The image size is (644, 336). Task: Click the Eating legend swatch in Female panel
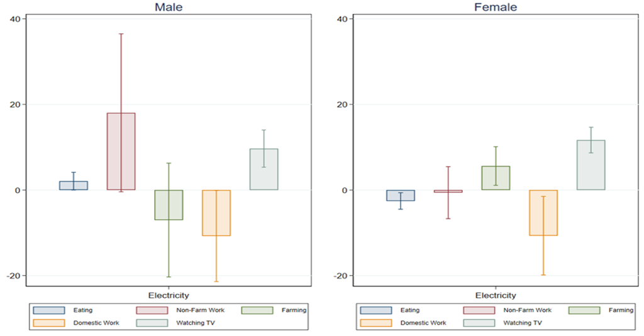click(x=375, y=310)
